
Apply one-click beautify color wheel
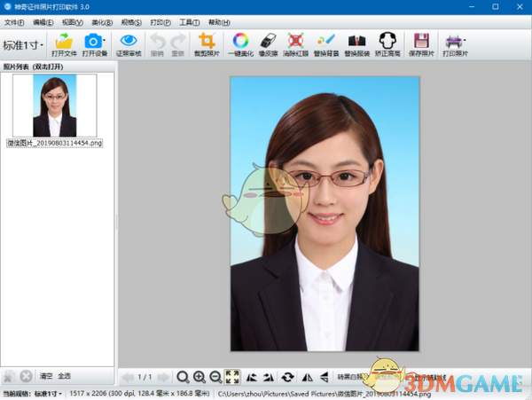tap(240, 41)
